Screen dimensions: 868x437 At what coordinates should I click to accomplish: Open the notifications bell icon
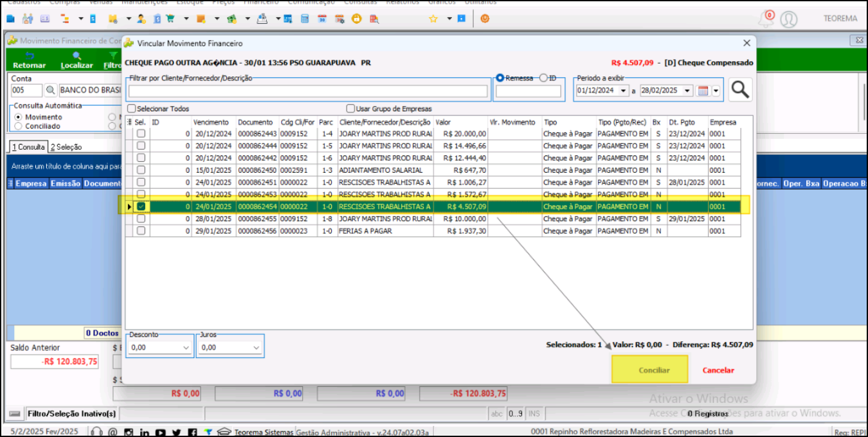pos(766,18)
